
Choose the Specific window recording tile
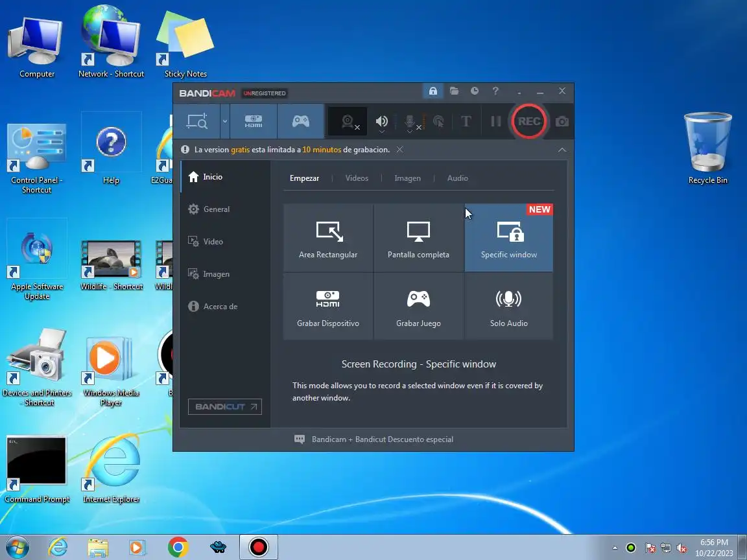(509, 238)
